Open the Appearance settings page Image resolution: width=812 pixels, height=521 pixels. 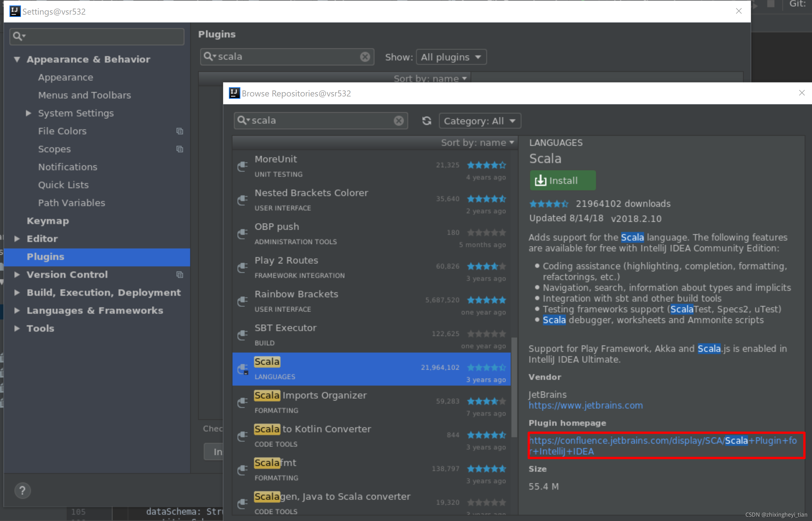pos(66,78)
